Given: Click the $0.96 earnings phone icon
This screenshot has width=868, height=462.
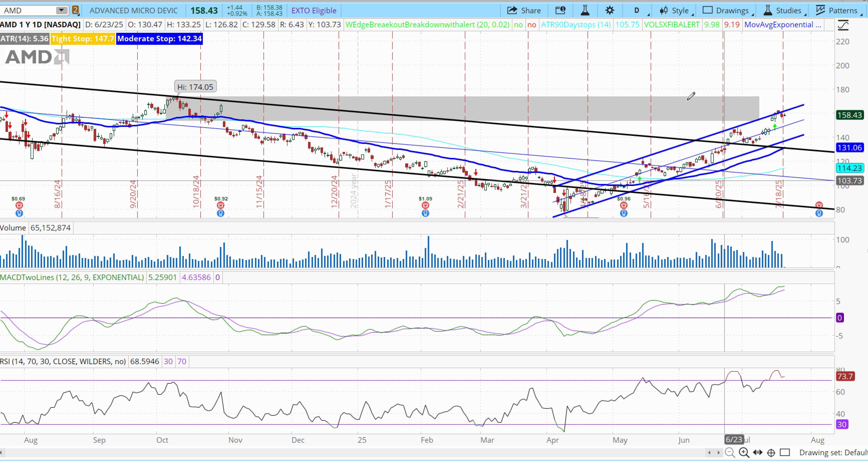Looking at the screenshot, I should tap(624, 205).
